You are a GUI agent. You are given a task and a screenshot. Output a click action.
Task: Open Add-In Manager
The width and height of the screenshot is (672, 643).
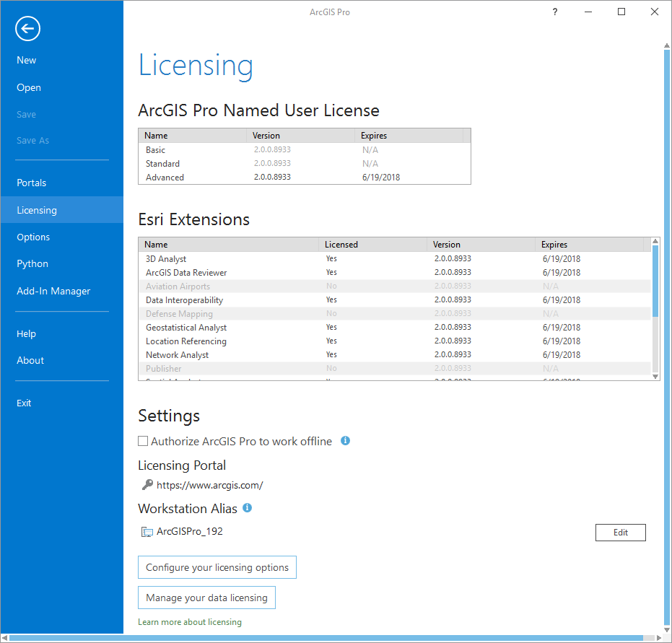(x=53, y=292)
